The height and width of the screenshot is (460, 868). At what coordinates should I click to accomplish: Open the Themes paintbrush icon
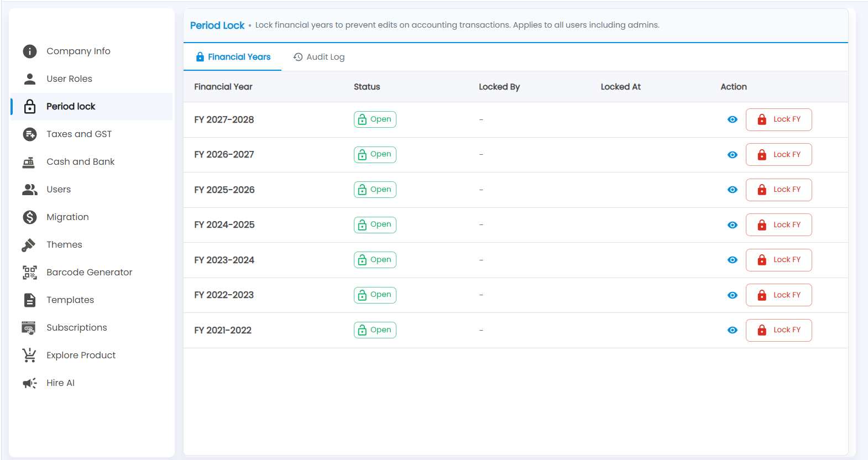point(29,245)
